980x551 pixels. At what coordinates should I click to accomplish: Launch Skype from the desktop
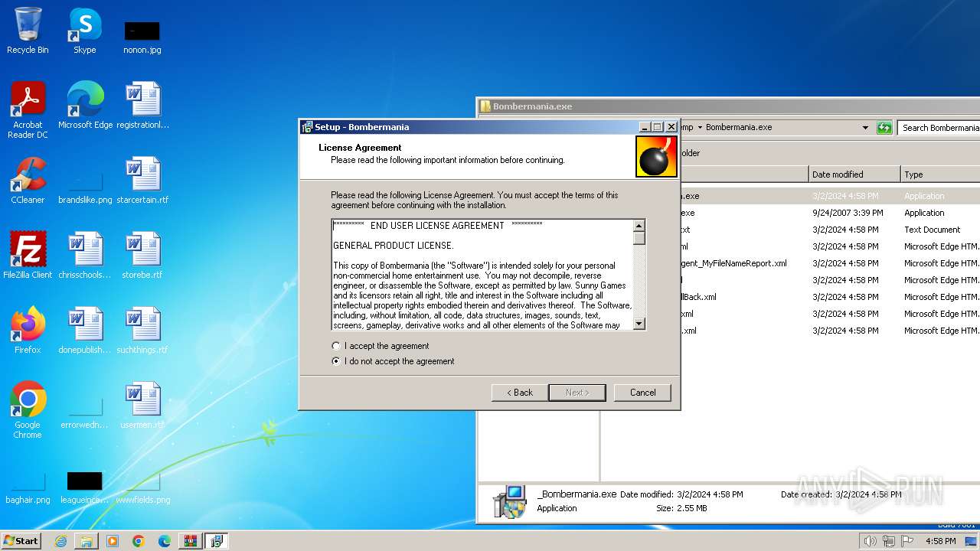(x=84, y=31)
